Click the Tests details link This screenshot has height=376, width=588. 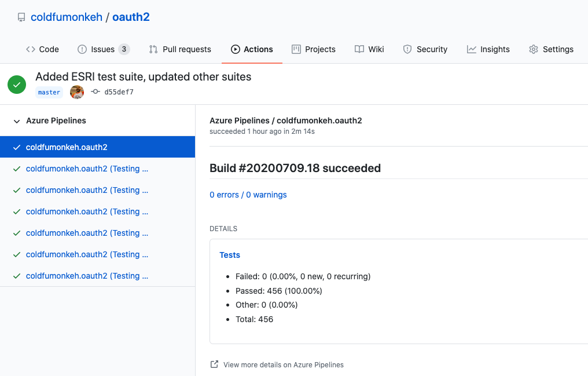tap(230, 255)
